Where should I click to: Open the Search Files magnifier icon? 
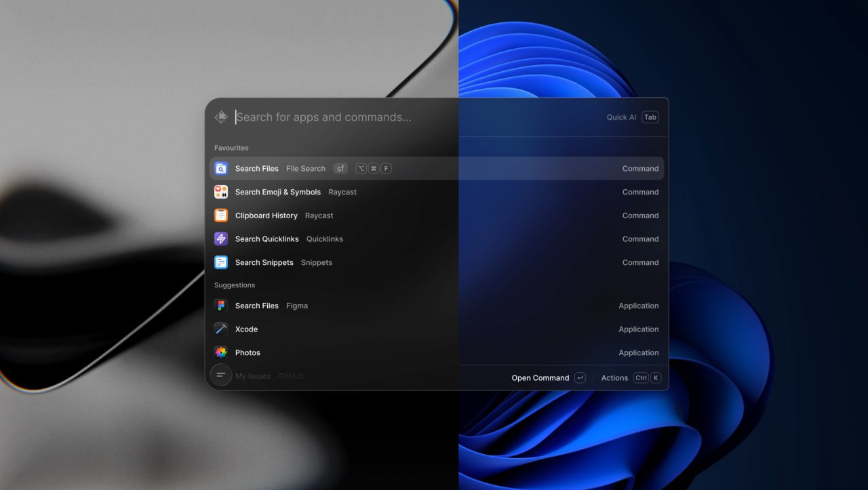pyautogui.click(x=221, y=169)
